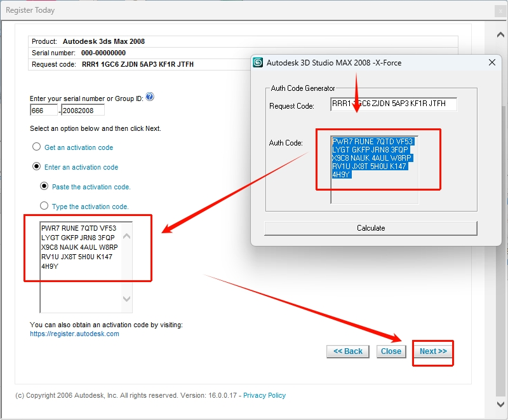Click the down arrow in activation code box
508x420 pixels.
[126, 299]
